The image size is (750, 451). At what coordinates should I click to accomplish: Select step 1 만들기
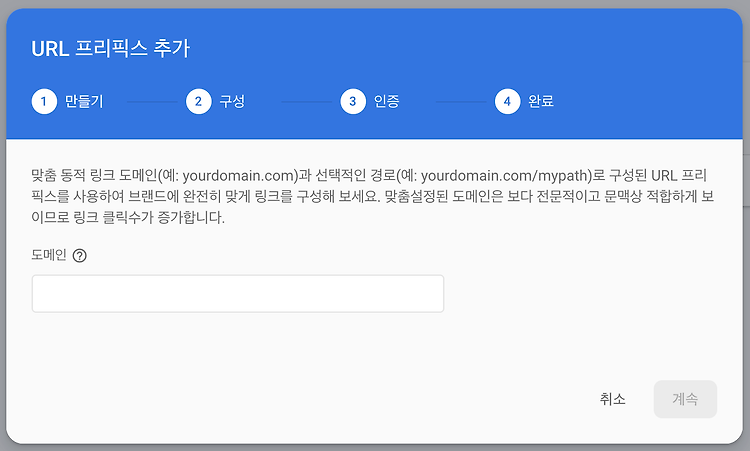point(67,101)
